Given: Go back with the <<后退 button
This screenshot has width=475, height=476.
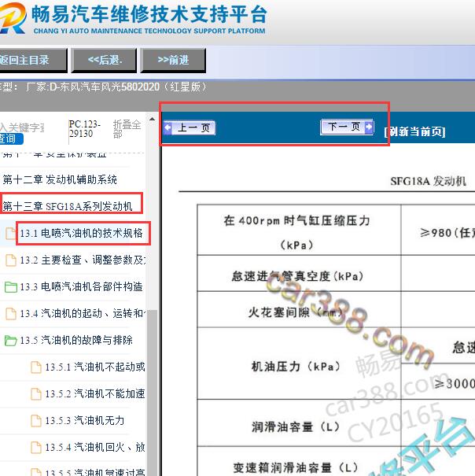Looking at the screenshot, I should click(x=104, y=60).
